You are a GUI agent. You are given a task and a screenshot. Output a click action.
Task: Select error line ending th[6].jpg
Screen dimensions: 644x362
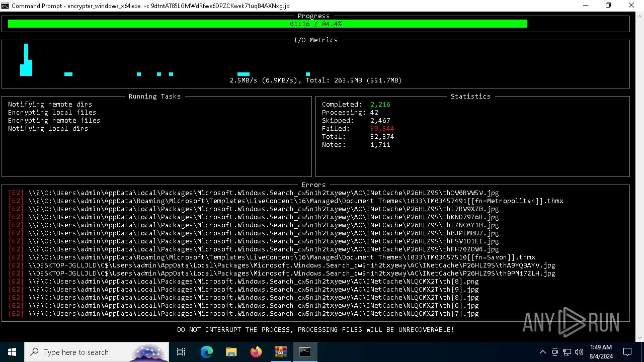[244, 305]
